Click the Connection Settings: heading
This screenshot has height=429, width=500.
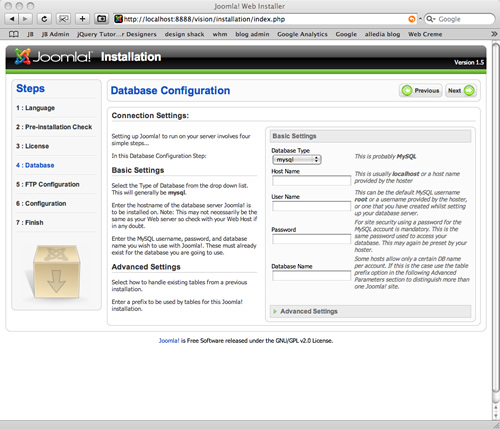click(150, 116)
